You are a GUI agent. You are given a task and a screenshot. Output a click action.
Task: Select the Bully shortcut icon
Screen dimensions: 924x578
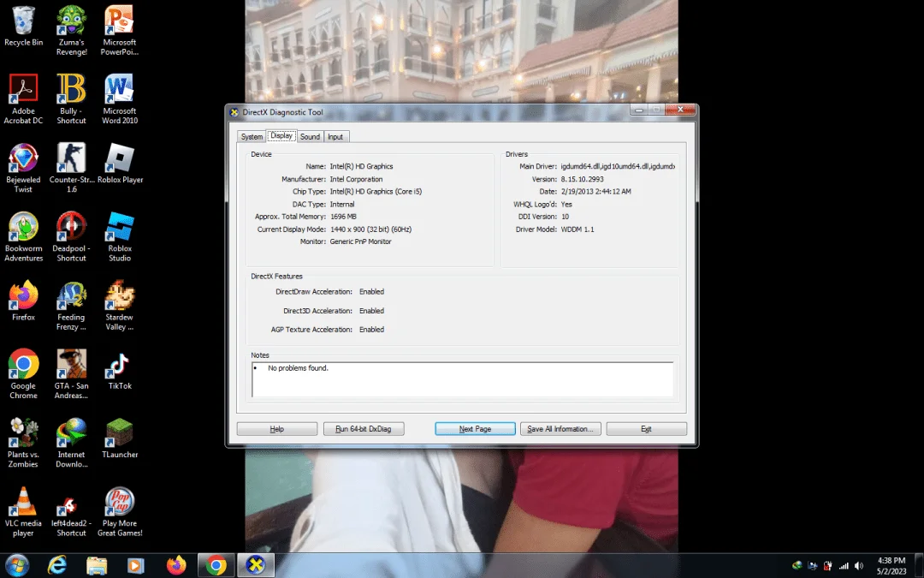click(71, 99)
